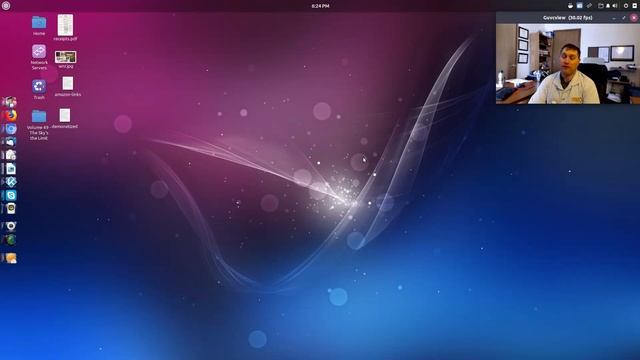This screenshot has height=360, width=640.
Task: Select the wrt.jpg image thumbnail
Action: coord(66,57)
